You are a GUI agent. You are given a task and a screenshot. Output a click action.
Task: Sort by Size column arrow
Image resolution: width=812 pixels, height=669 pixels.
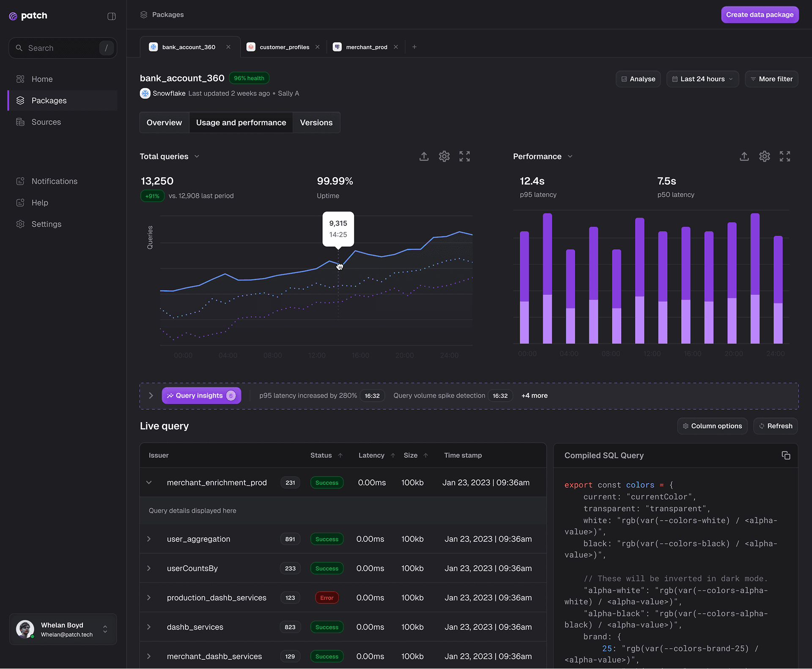tap(426, 456)
